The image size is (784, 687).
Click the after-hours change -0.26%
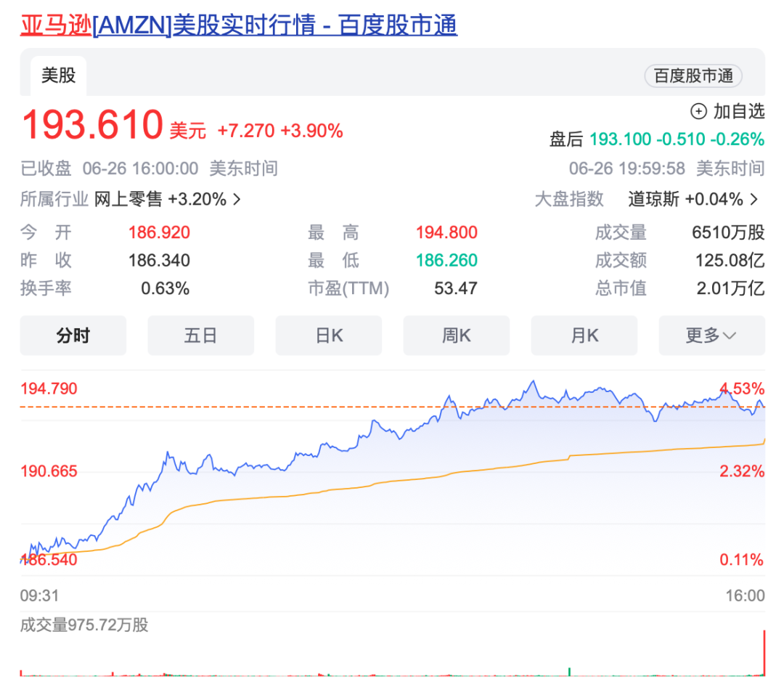[737, 139]
